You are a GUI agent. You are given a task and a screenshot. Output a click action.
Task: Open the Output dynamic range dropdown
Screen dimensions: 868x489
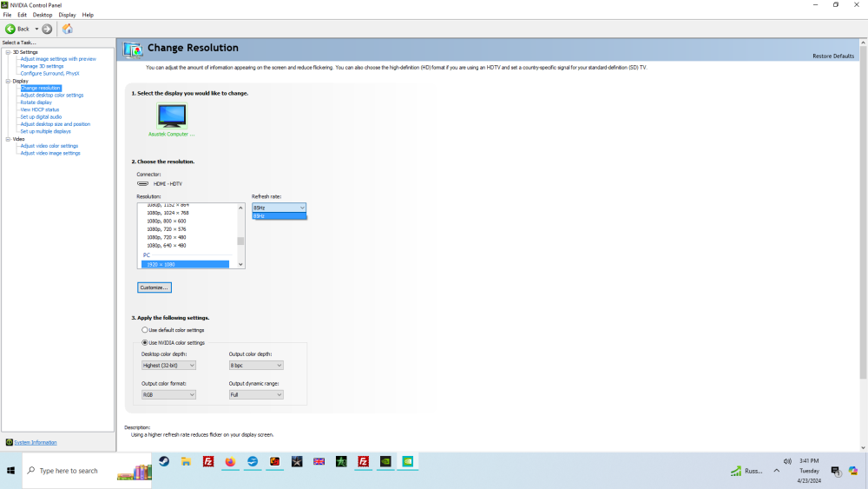[256, 394]
